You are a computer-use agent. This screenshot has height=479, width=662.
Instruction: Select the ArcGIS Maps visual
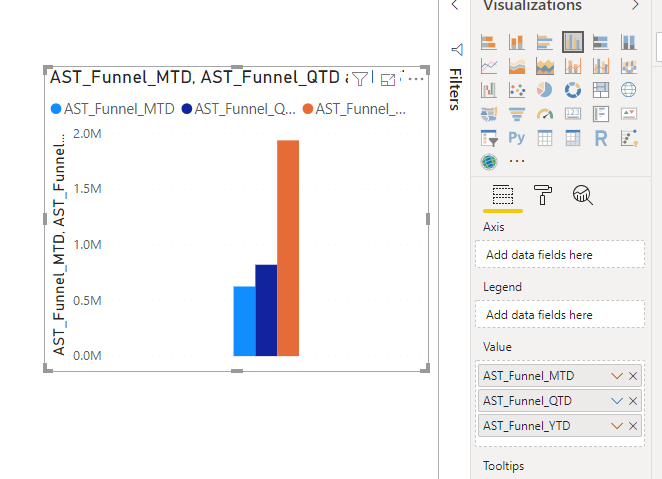[x=489, y=162]
